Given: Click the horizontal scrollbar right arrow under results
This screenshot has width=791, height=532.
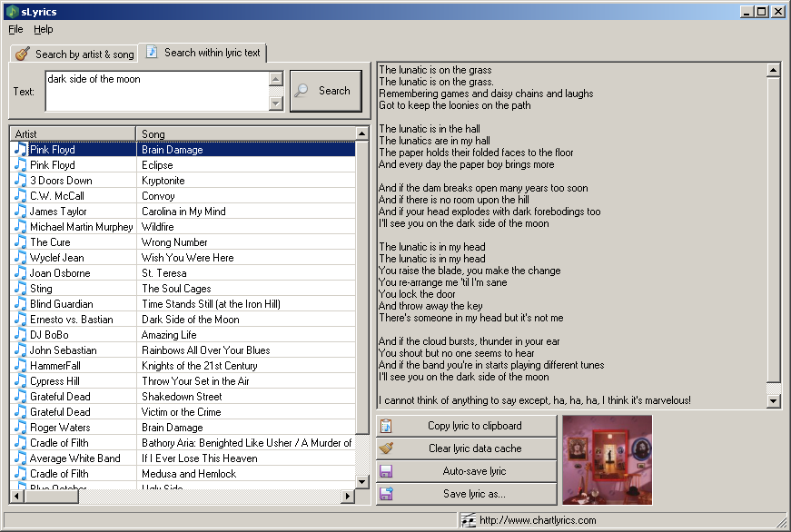Looking at the screenshot, I should click(347, 497).
